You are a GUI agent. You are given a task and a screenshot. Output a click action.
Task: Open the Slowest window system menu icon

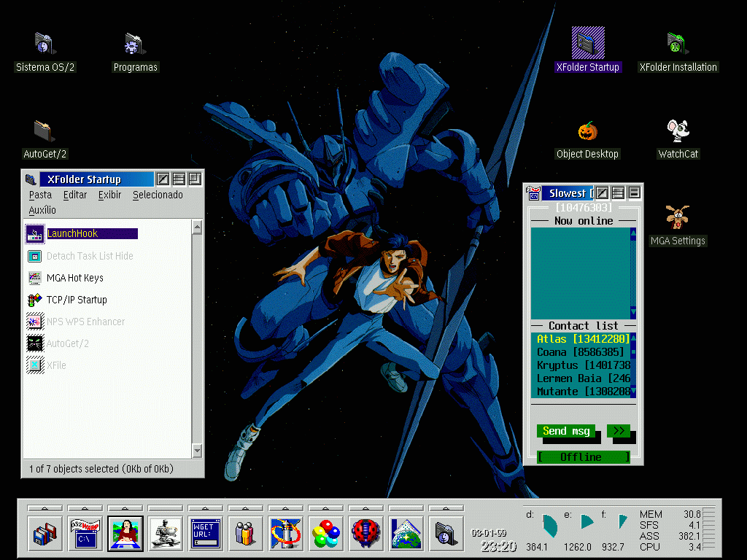tap(533, 192)
